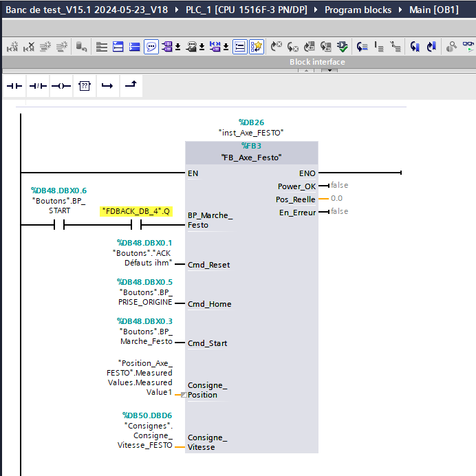Click Cmd_Reset input pin
This screenshot has width=476, height=476.
click(208, 265)
